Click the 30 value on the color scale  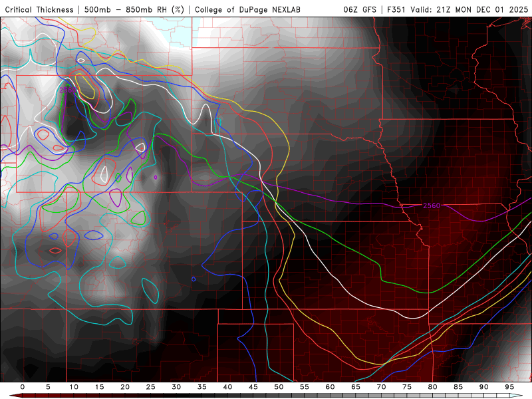click(x=176, y=387)
